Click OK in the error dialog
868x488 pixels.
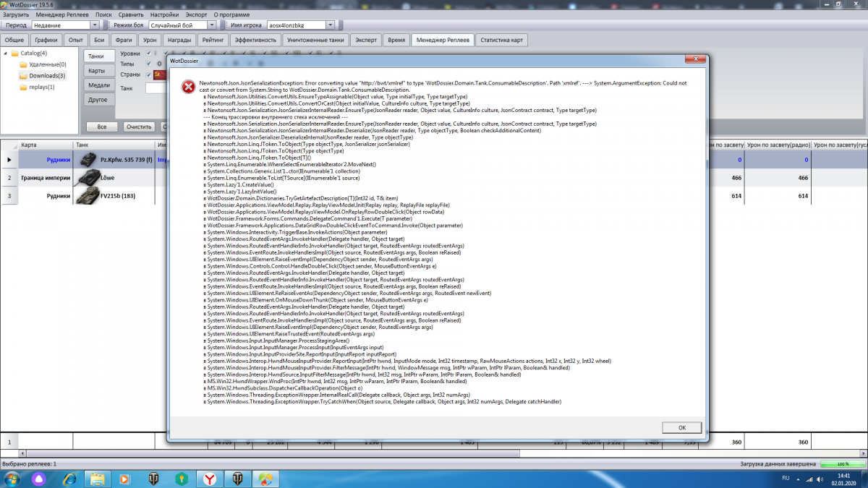(682, 427)
